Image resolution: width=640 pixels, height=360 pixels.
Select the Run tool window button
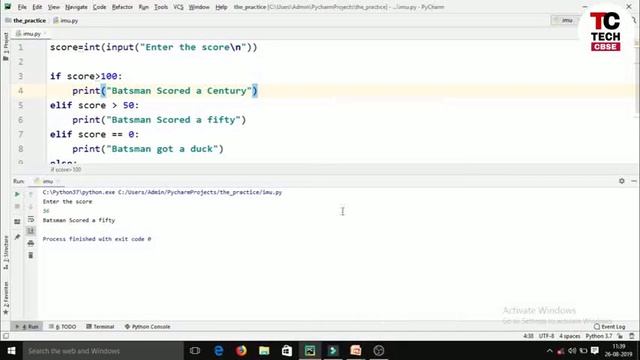[27, 327]
